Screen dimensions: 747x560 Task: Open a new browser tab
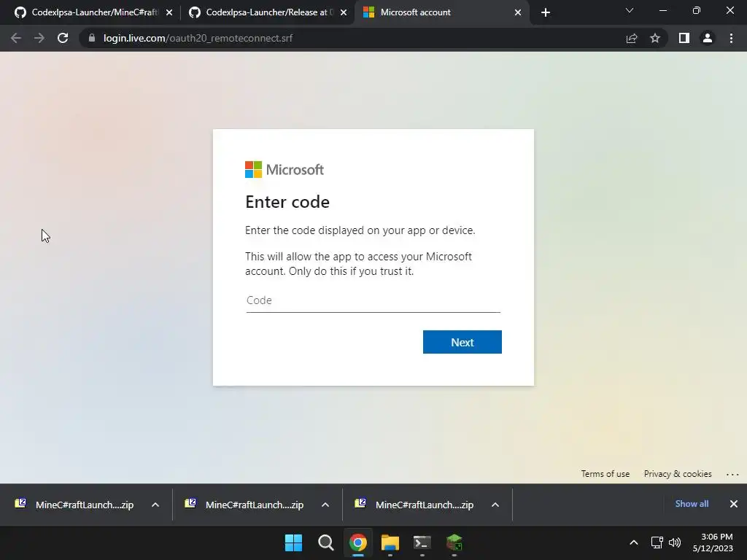coord(546,12)
